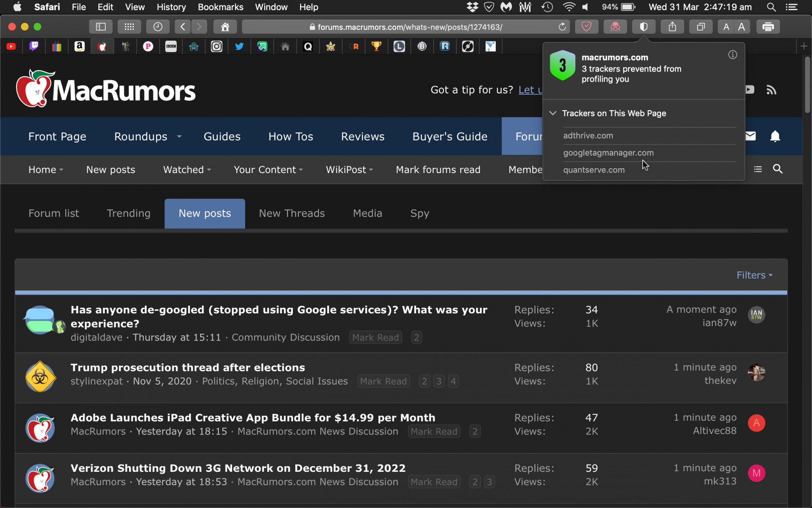The height and width of the screenshot is (508, 812).
Task: Click the privacy report info icon
Action: [x=732, y=55]
